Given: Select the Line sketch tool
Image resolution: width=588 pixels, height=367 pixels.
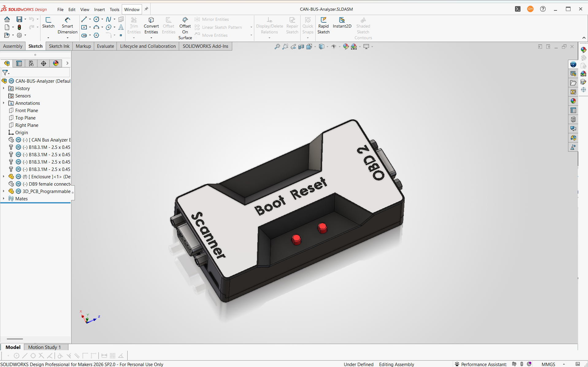Looking at the screenshot, I should [x=84, y=19].
